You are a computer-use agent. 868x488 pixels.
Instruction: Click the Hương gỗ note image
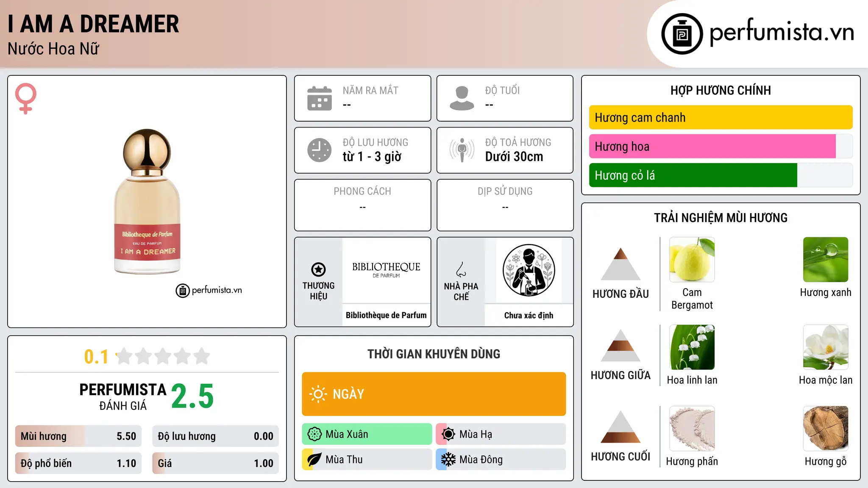tap(826, 429)
